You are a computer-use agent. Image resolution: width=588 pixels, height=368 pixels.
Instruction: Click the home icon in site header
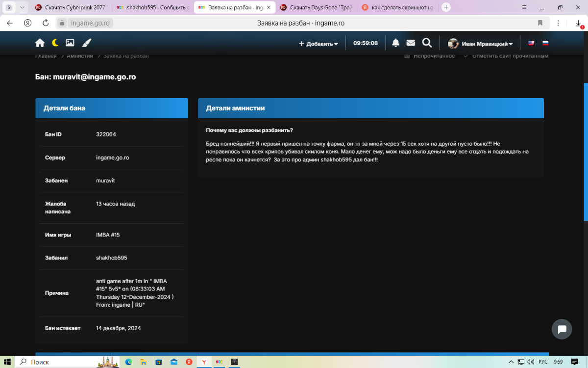[x=40, y=43]
